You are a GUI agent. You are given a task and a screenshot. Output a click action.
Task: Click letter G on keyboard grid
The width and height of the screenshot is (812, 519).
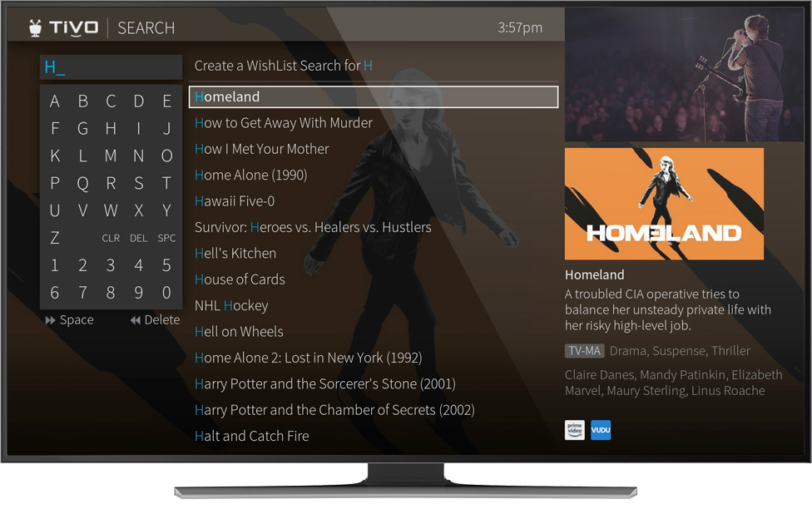click(83, 128)
